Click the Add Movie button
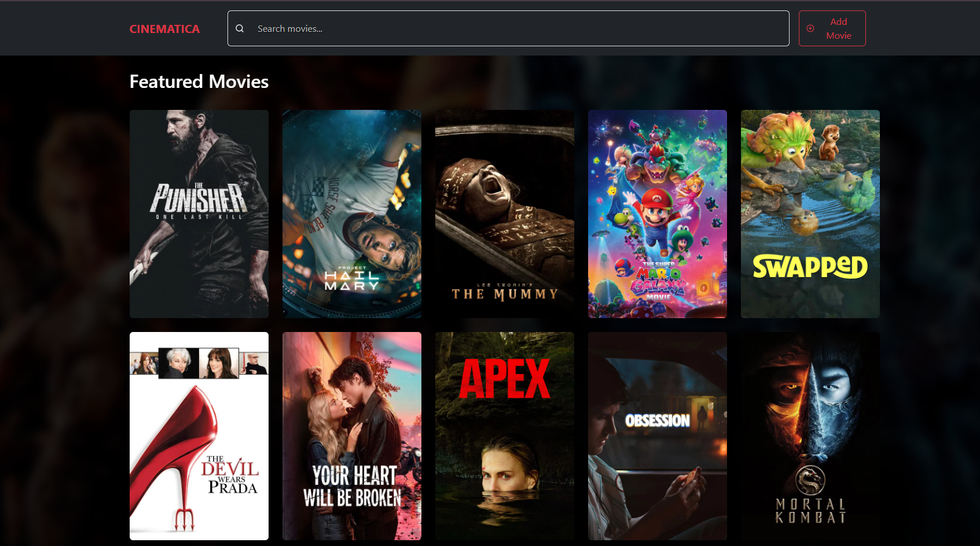 [x=832, y=28]
